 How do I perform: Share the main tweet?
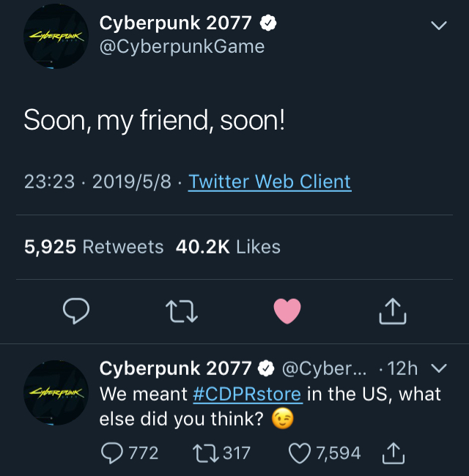(393, 311)
